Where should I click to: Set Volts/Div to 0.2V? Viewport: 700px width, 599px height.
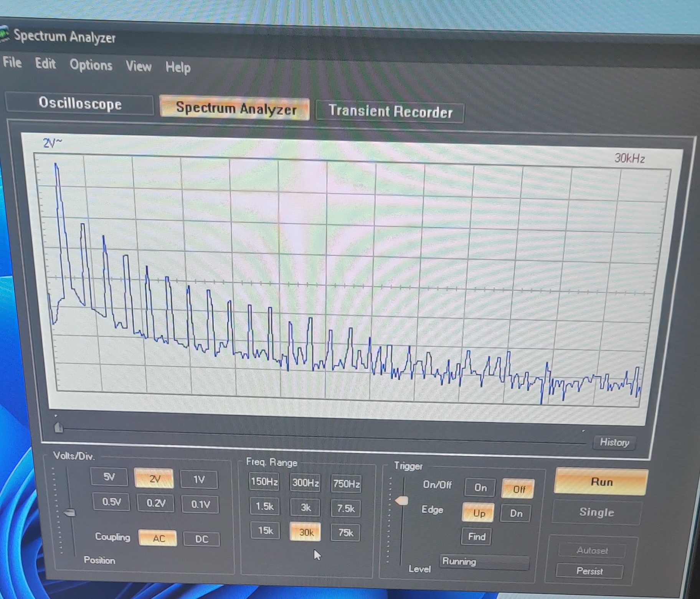coord(156,503)
